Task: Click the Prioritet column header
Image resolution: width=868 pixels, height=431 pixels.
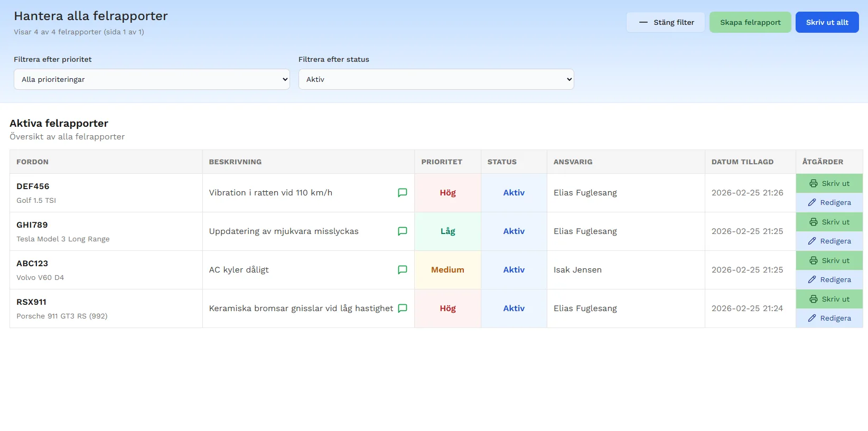Action: [x=442, y=162]
